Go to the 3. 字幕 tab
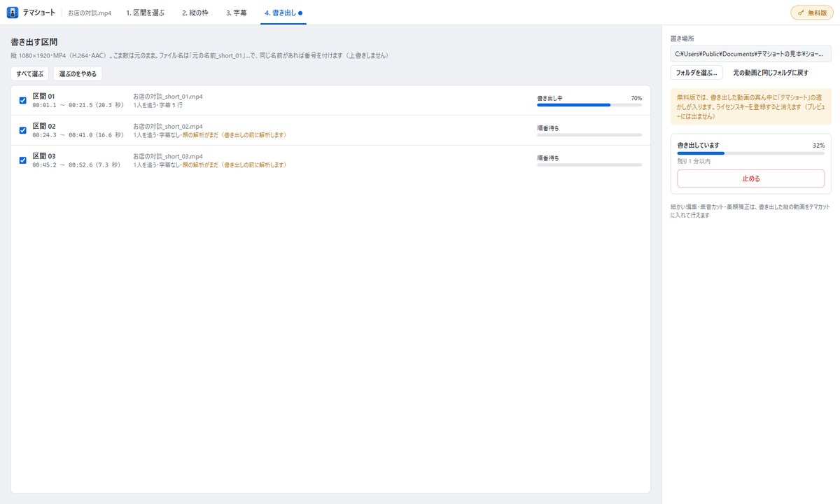Screen dimensions: 840x504 [237, 13]
